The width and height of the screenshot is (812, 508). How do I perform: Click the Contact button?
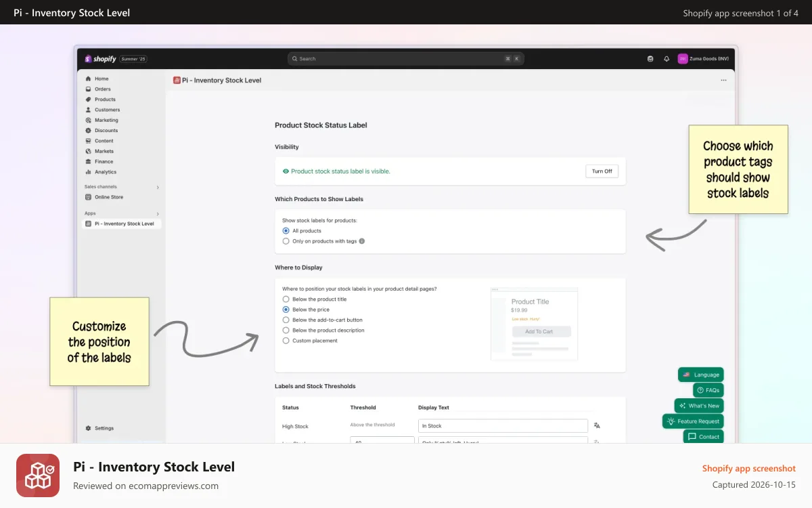click(x=704, y=437)
